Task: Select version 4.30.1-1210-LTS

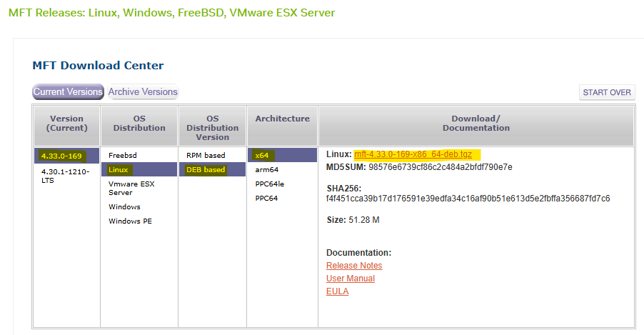Action: pyautogui.click(x=65, y=176)
